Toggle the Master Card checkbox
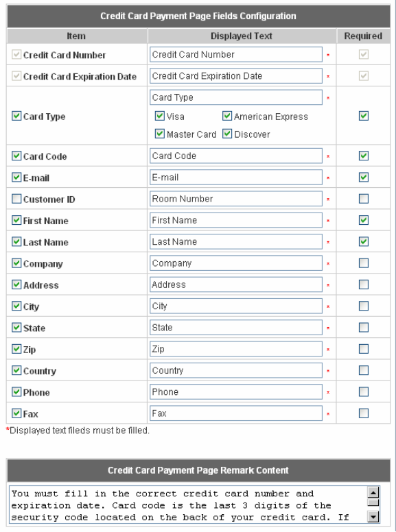Screen dimensions: 396x532 pos(160,134)
